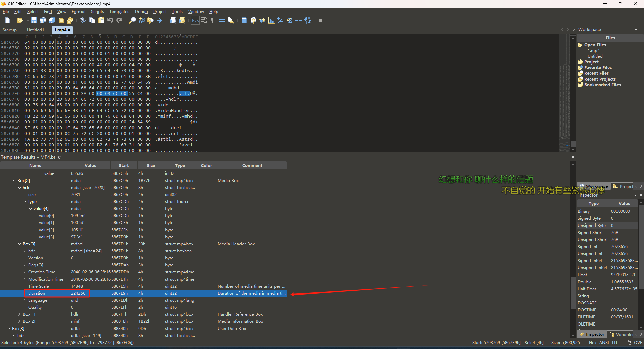Click the Goto blue arrow icon
Screen dimensions: 644x349
159,20
